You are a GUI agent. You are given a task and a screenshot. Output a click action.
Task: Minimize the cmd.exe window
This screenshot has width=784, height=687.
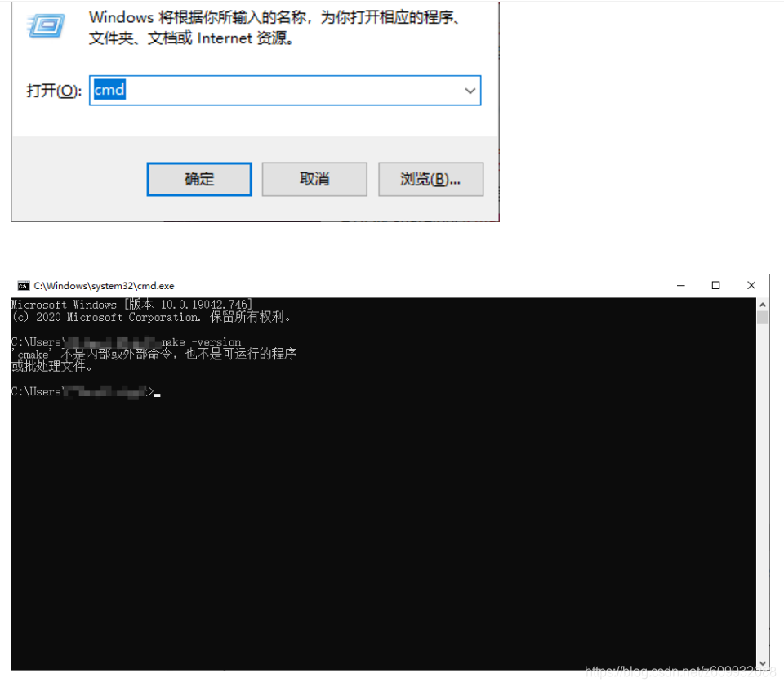tap(680, 285)
